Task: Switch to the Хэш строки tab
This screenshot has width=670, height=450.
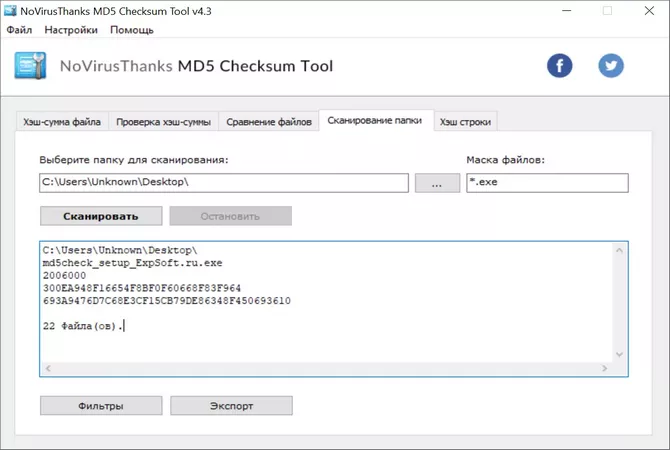Action: (x=465, y=122)
